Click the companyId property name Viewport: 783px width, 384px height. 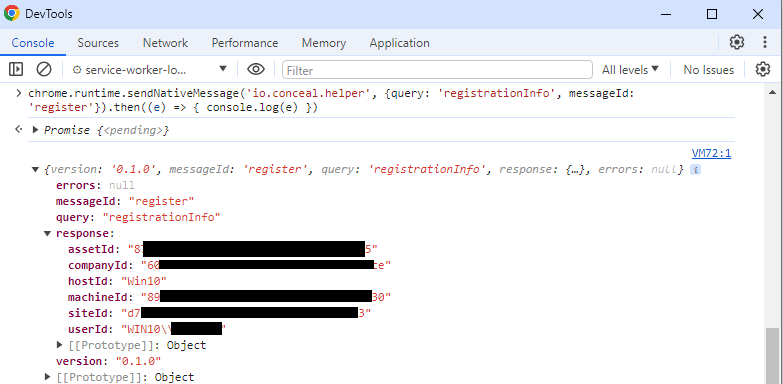pos(98,265)
